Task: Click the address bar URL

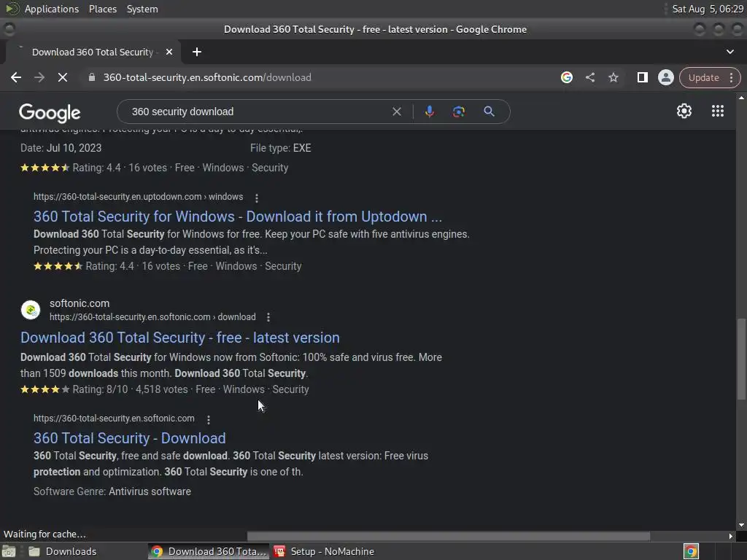Action: pos(207,77)
